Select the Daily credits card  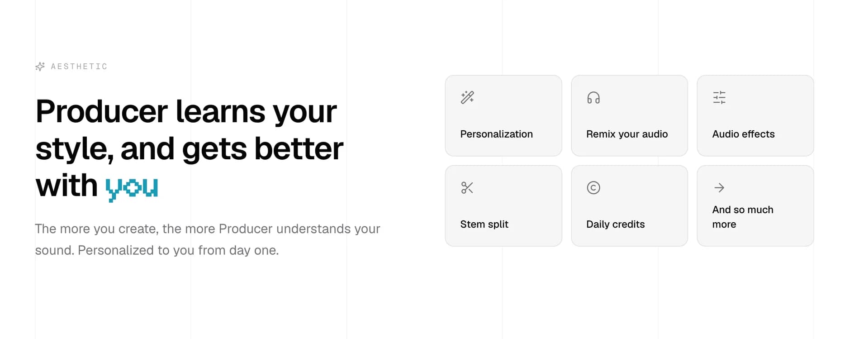[x=629, y=206]
